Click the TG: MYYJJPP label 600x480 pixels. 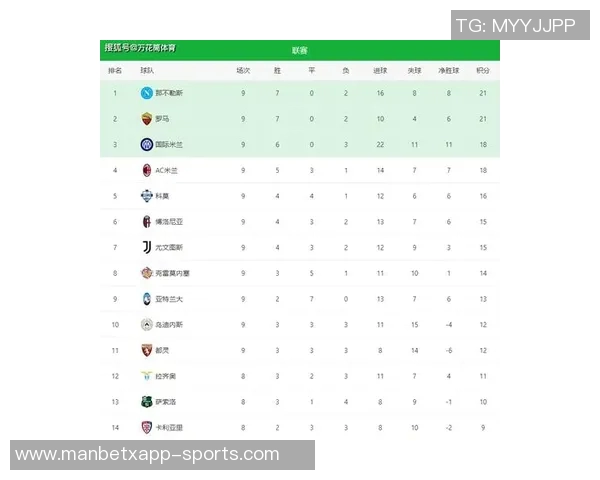(515, 25)
